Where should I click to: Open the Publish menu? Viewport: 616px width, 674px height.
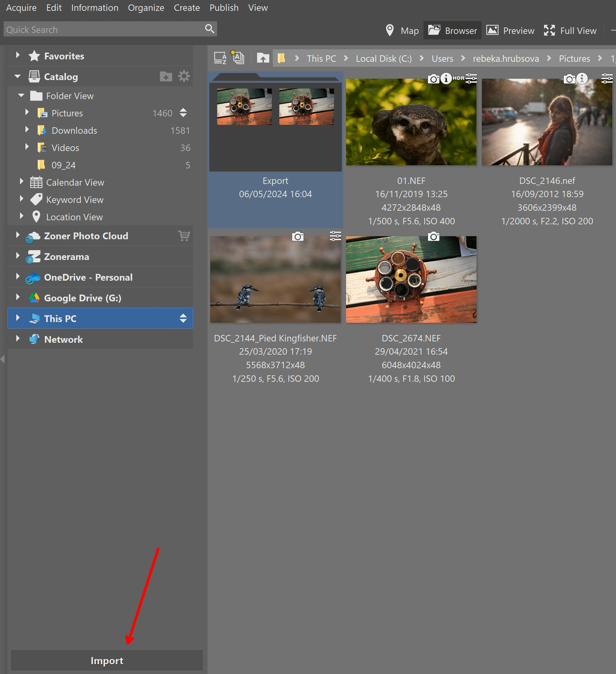(224, 7)
